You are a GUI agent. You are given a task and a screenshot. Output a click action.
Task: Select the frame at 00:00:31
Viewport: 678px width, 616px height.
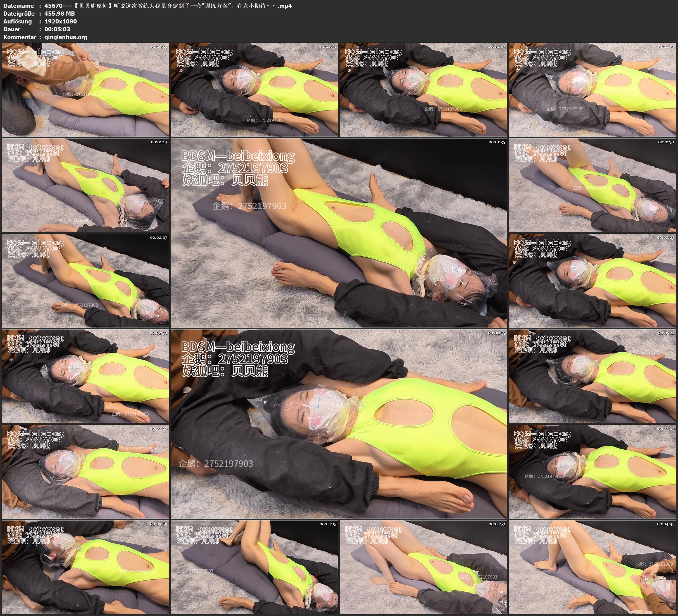pyautogui.click(x=254, y=89)
